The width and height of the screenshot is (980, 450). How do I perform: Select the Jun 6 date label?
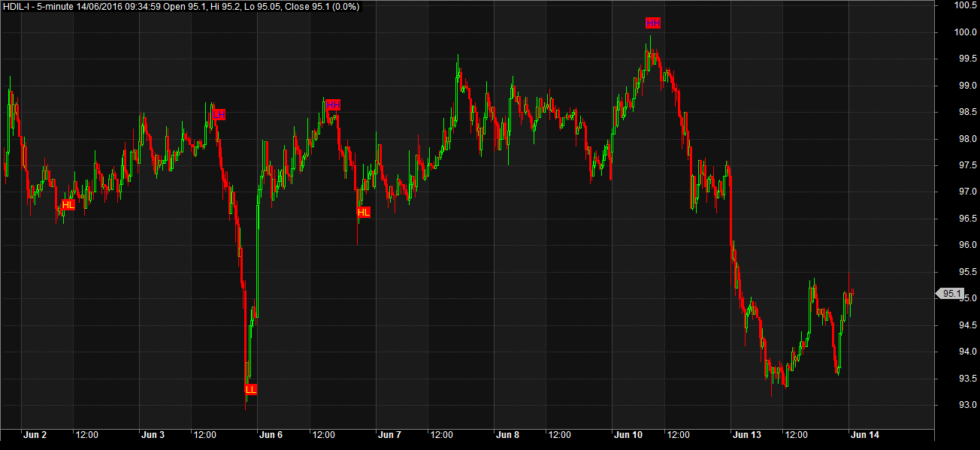(x=271, y=435)
